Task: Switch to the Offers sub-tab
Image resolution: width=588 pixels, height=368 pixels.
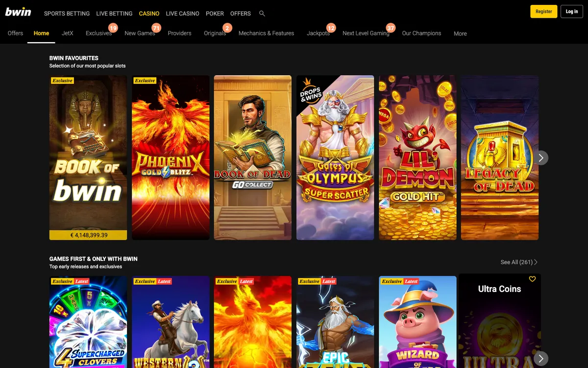Action: (15, 33)
